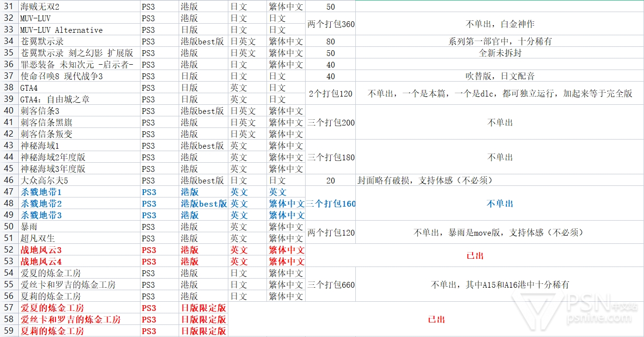Click the cell '超凡双生'
644x337 pixels.
point(79,239)
